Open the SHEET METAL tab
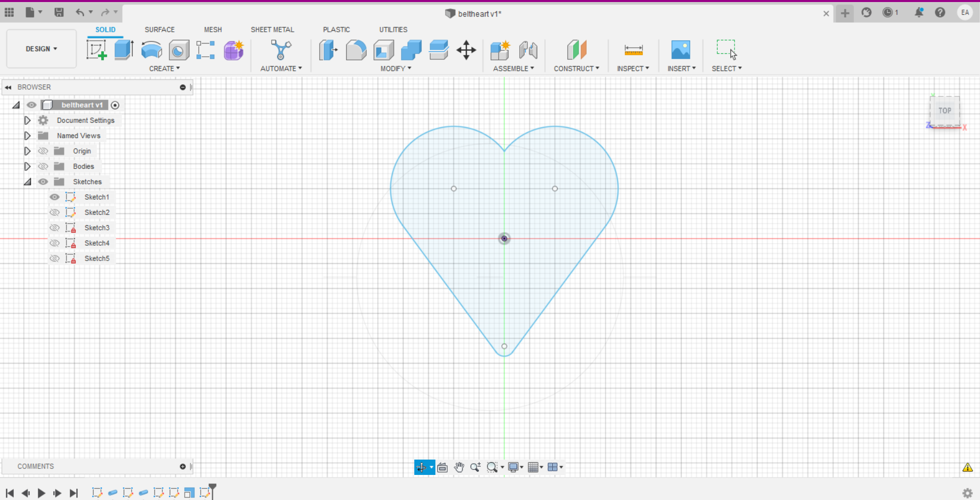The image size is (980, 500). (x=273, y=29)
